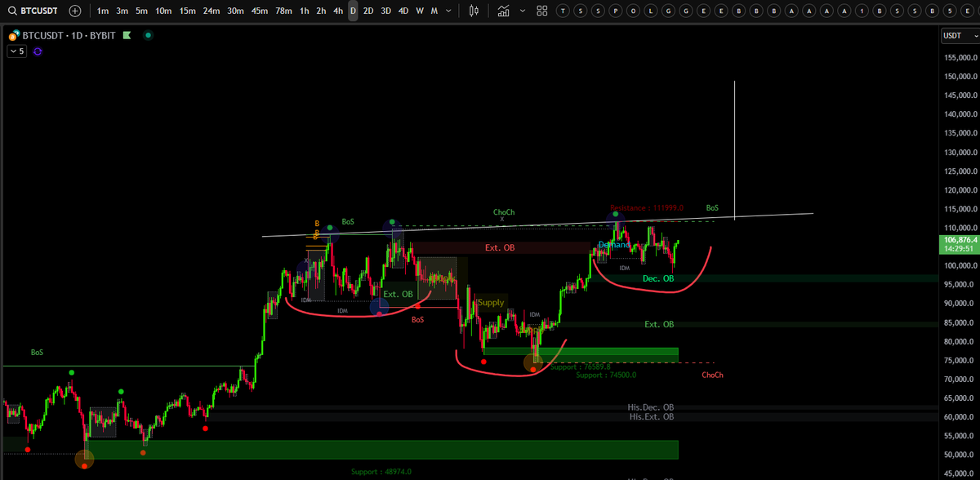Click the green market status dot
This screenshot has width=980, height=480.
point(147,36)
